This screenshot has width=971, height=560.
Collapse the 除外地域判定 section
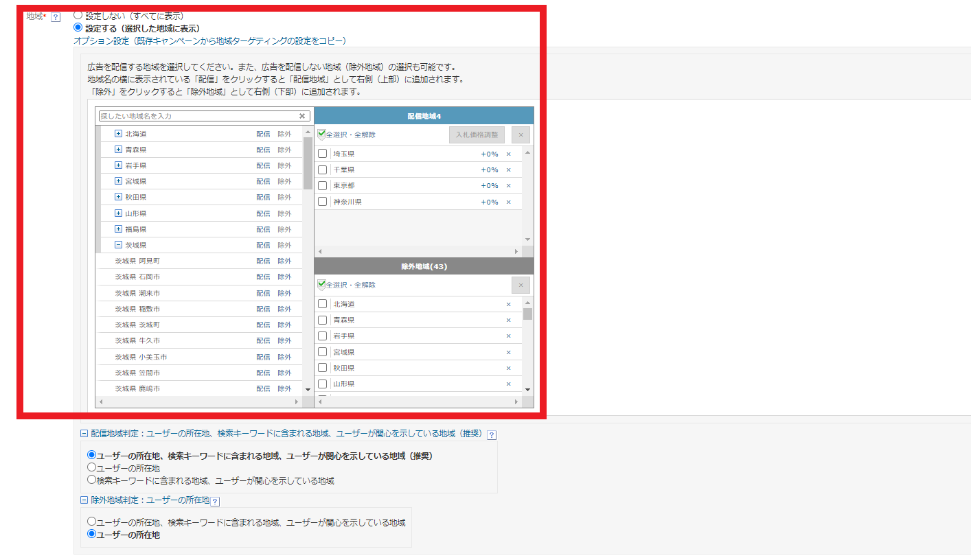click(x=84, y=501)
